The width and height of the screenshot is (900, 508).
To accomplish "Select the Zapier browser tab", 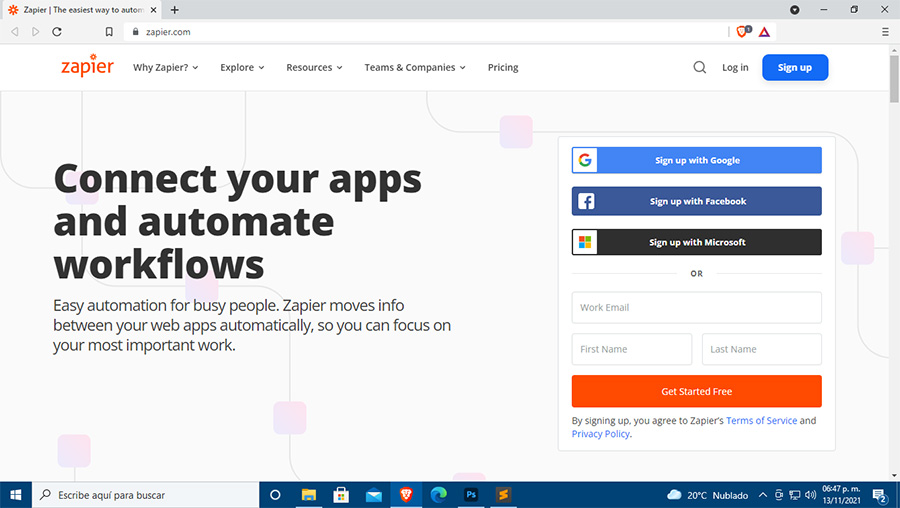I will [81, 10].
